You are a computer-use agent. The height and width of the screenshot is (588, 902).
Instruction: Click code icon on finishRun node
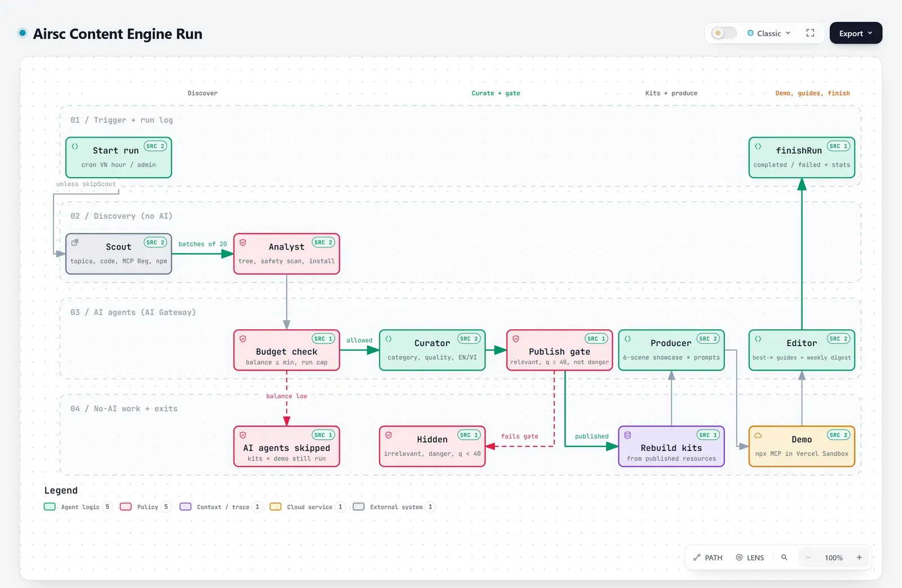tap(758, 146)
